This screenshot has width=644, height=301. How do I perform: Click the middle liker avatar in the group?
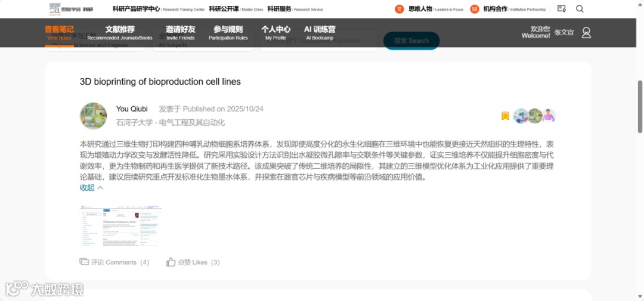coord(535,116)
